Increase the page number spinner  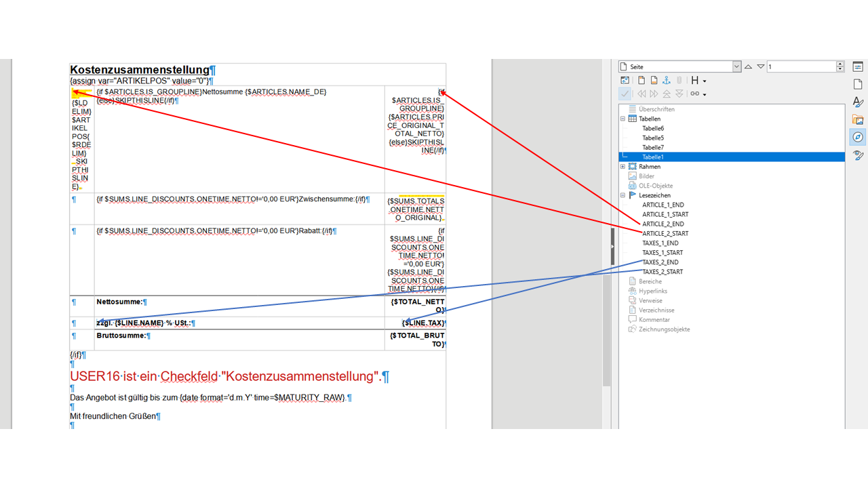840,64
